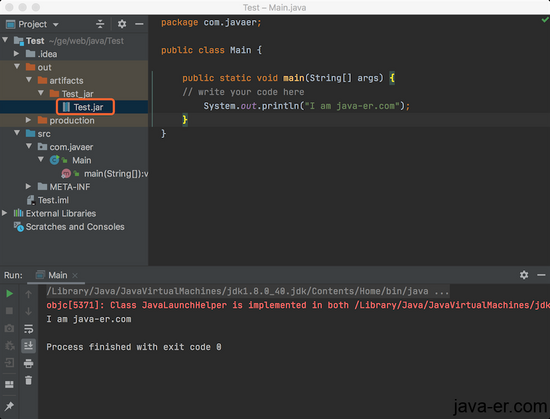Select Scratches and Consoles
The width and height of the screenshot is (550, 419).
[x=75, y=227]
